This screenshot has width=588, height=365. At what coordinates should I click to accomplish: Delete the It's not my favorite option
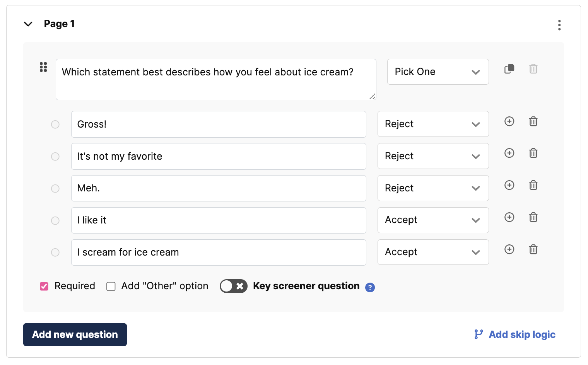(x=533, y=153)
